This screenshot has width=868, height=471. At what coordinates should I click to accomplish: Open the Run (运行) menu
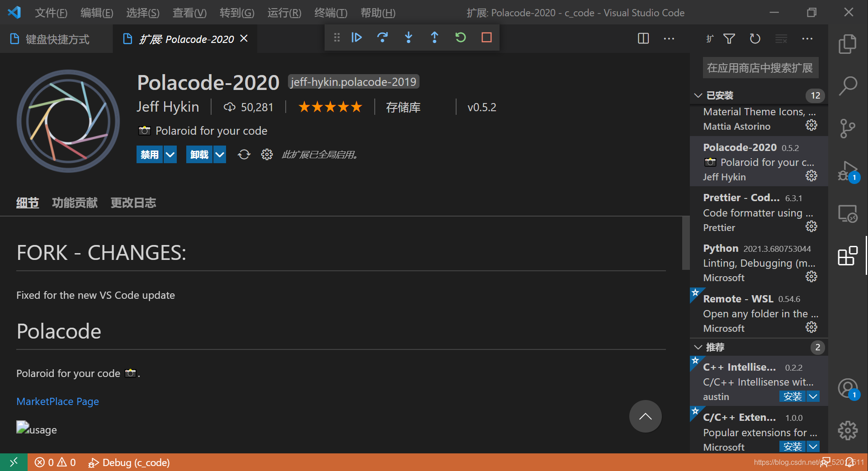point(284,13)
